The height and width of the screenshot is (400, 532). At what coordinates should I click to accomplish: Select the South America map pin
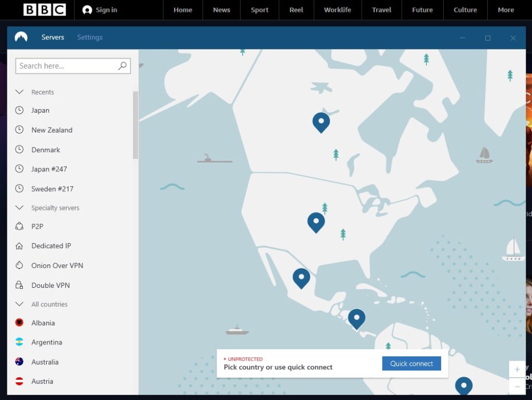[x=464, y=386]
